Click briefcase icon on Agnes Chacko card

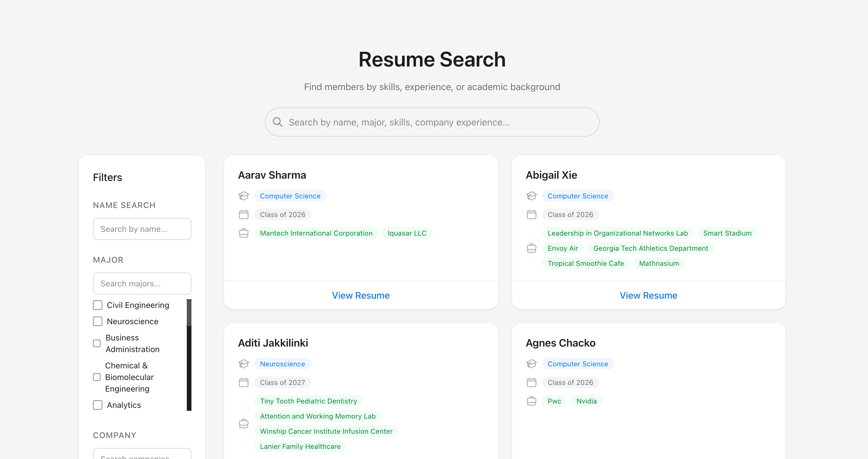[531, 401]
